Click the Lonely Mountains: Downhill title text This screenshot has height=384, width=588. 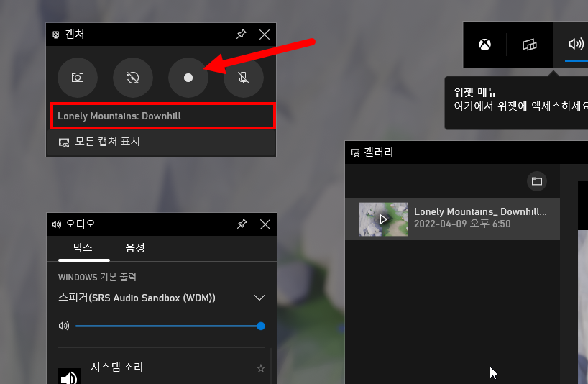point(119,116)
